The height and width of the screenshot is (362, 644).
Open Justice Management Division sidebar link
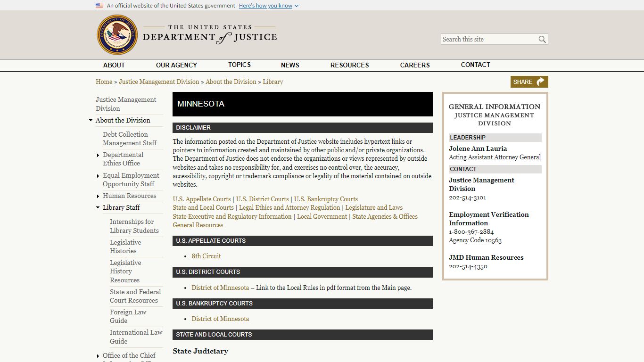(126, 104)
